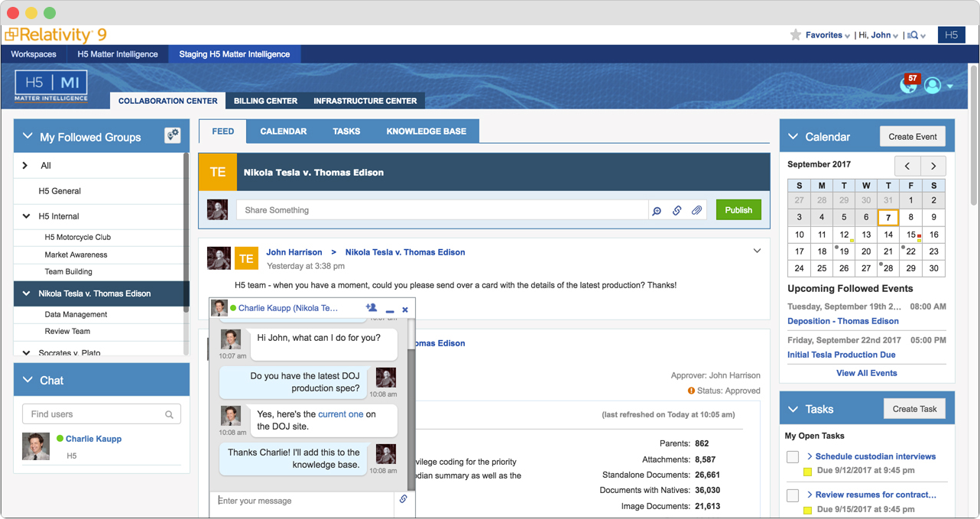This screenshot has height=519, width=980.
Task: Open the Billing Center tab
Action: tap(265, 101)
